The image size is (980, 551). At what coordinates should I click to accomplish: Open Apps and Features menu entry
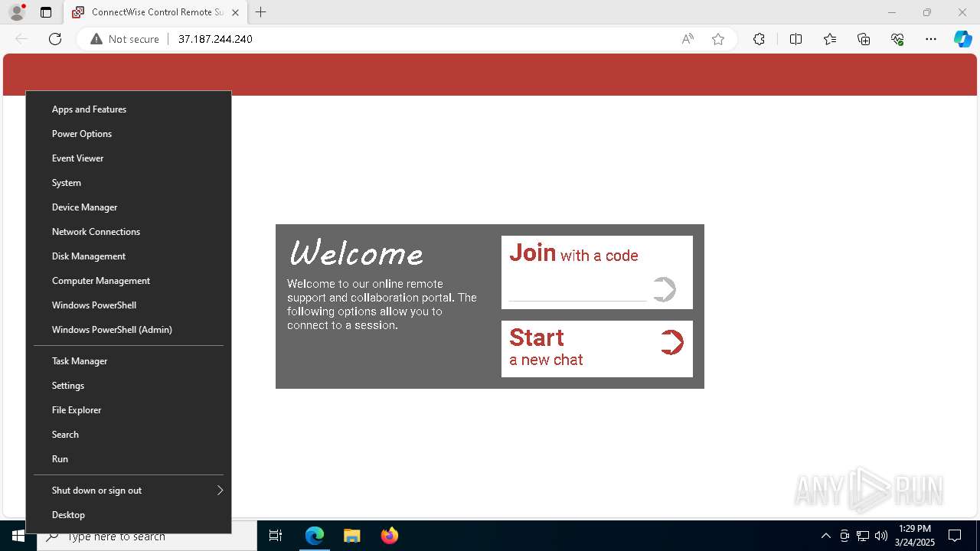point(129,109)
